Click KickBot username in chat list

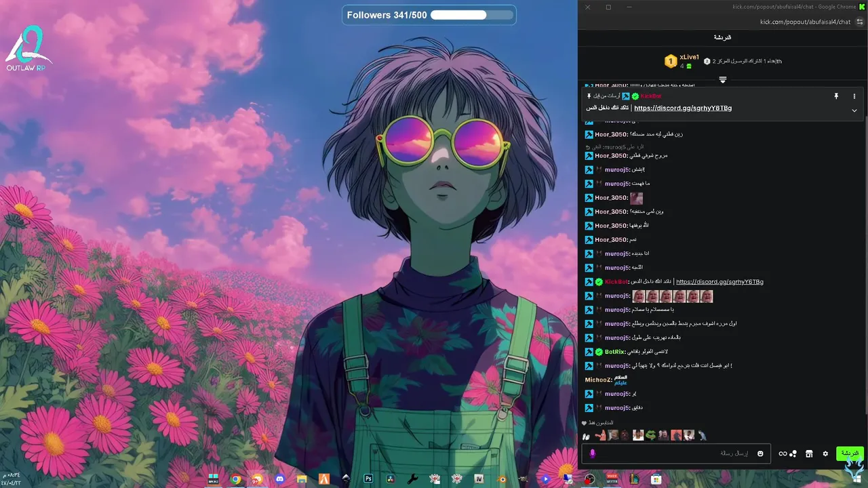616,281
